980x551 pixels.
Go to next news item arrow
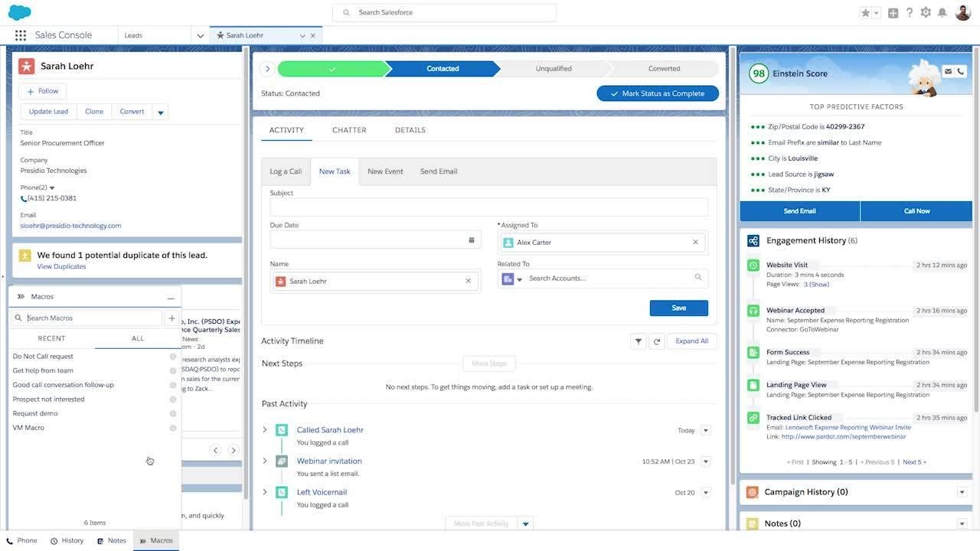click(234, 450)
